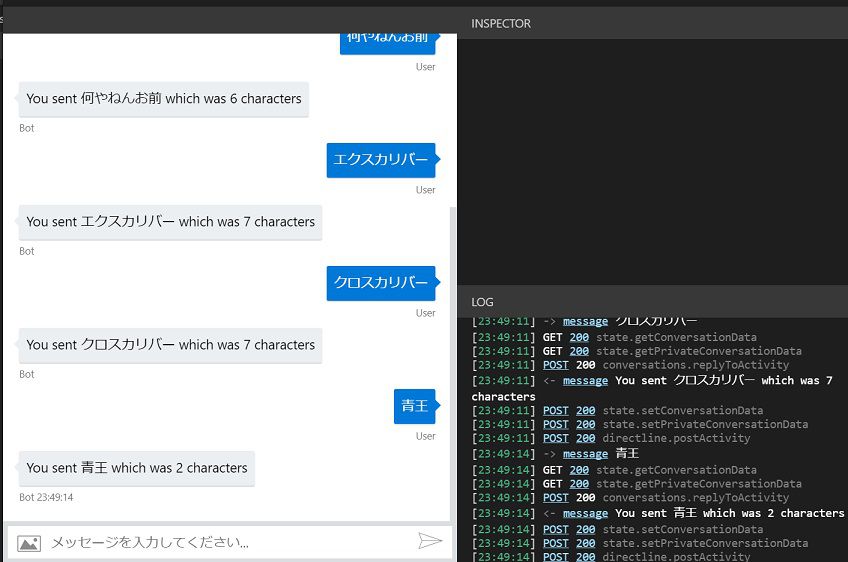Click POST link for conversations.replyToActivity at 23:49:11
This screenshot has width=848, height=562.
coord(555,365)
